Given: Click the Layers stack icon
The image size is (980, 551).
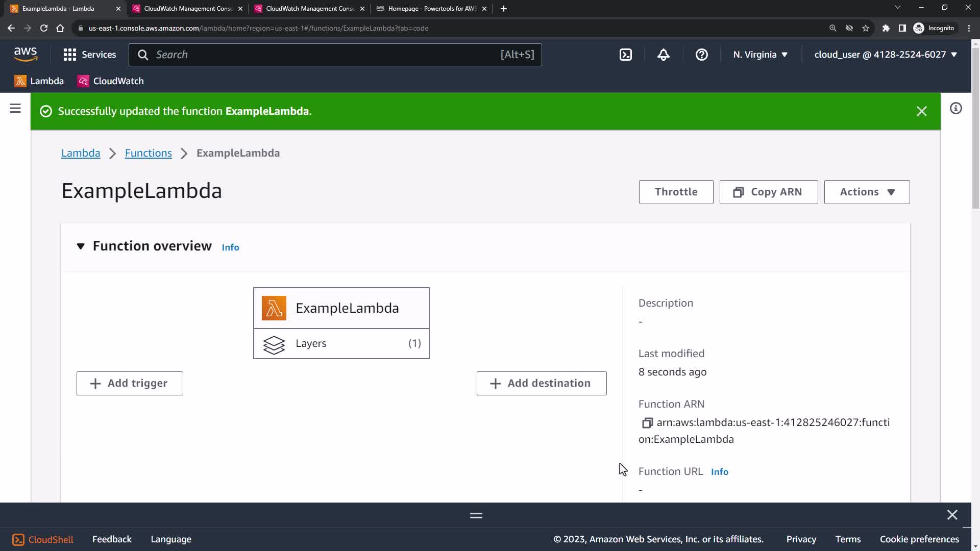Looking at the screenshot, I should (x=274, y=344).
